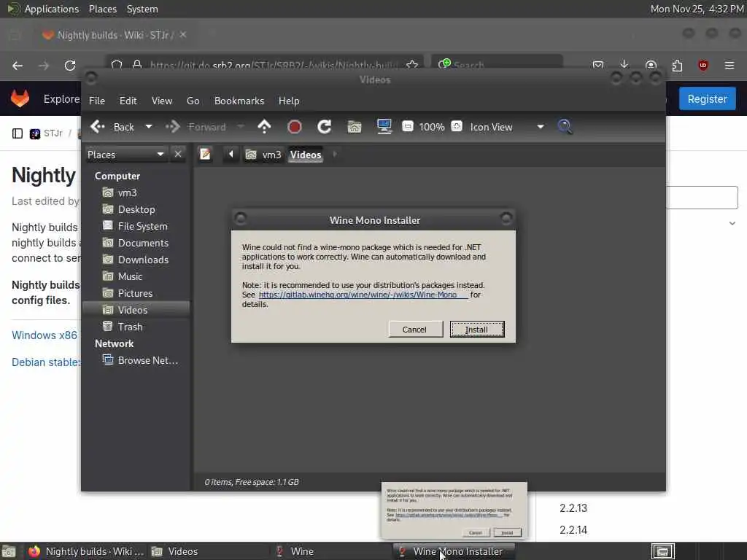Open Firefox extensions puzzle icon

[677, 65]
